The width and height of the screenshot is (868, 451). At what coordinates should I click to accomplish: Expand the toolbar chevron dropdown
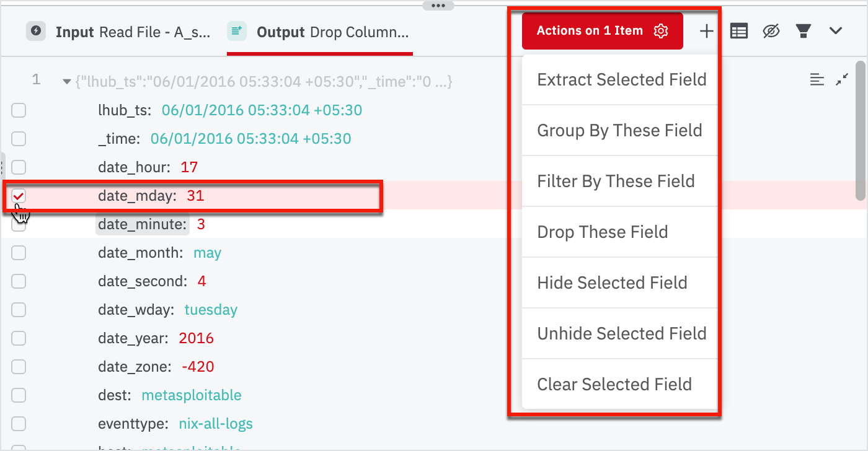pyautogui.click(x=836, y=31)
